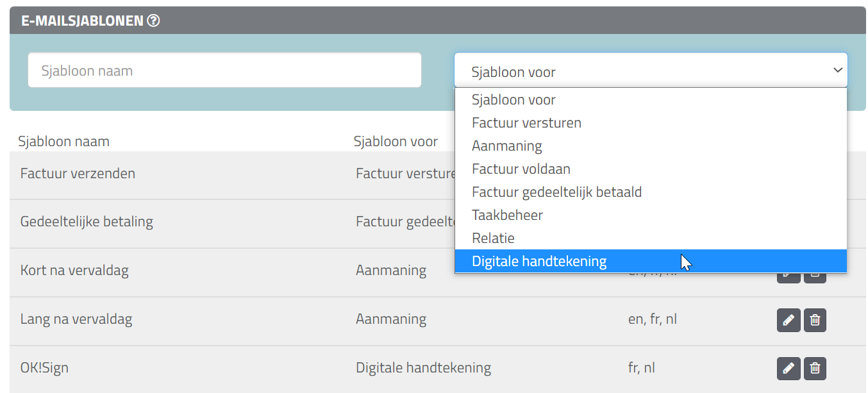Focus the Sjabloon naam search field

point(224,70)
